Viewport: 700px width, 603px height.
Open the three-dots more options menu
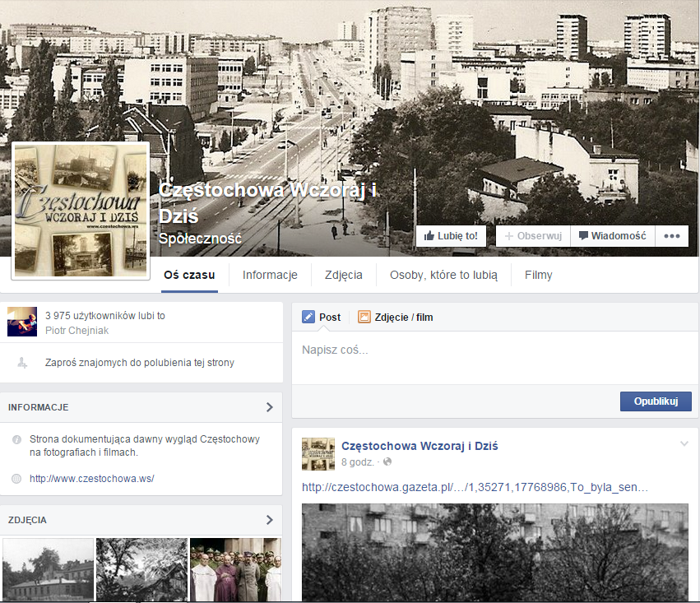pyautogui.click(x=672, y=236)
